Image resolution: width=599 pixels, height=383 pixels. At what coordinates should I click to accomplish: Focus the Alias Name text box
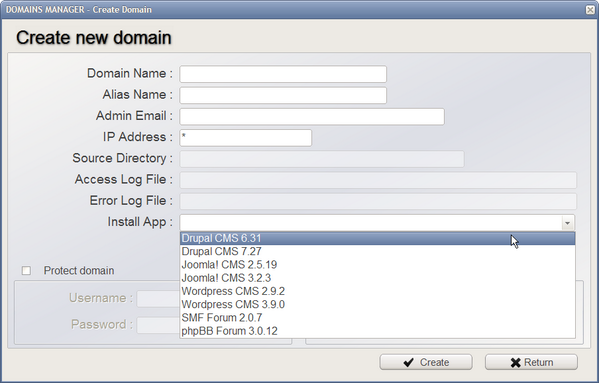click(x=283, y=95)
